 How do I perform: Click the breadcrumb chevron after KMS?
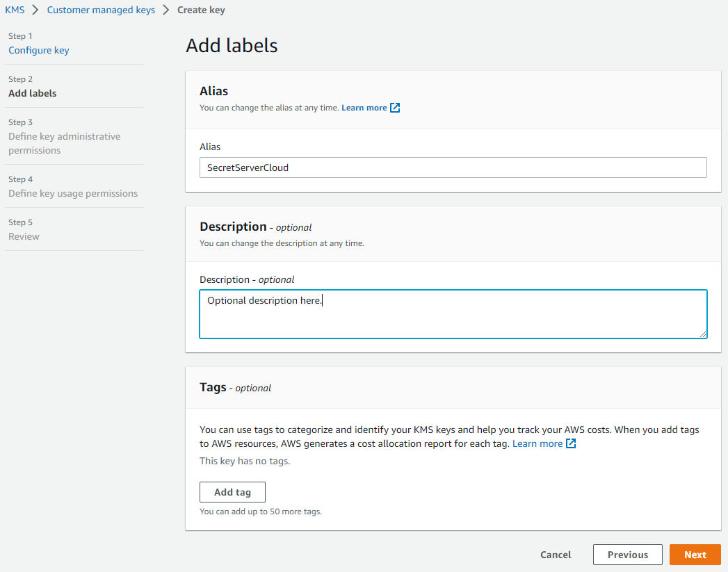35,10
